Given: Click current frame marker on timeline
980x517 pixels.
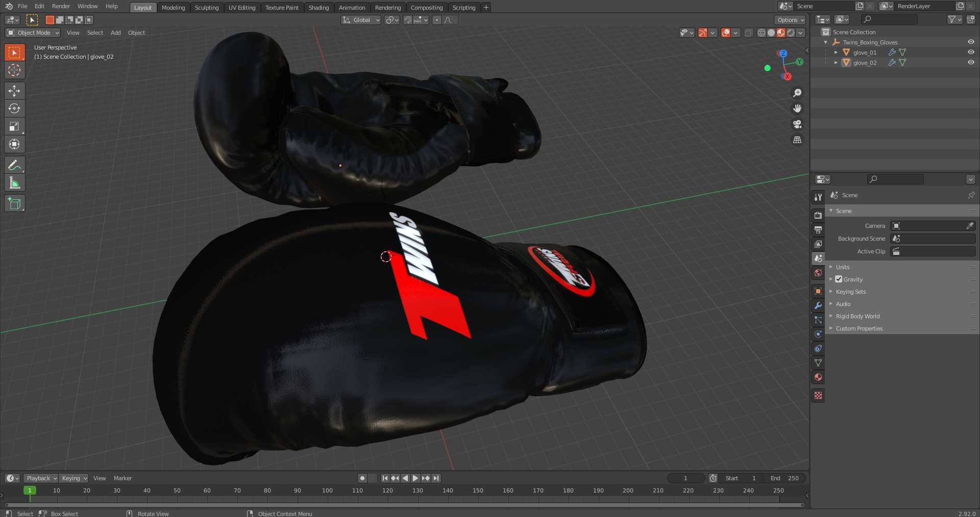Looking at the screenshot, I should pyautogui.click(x=30, y=490).
